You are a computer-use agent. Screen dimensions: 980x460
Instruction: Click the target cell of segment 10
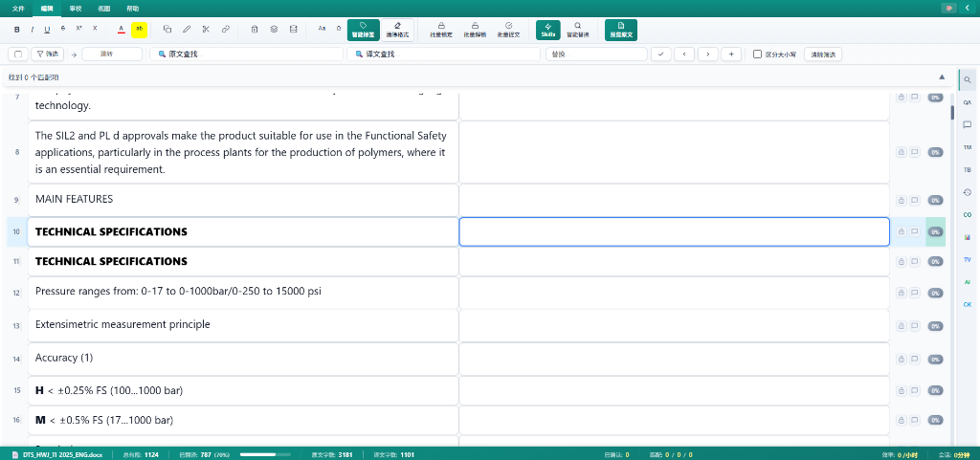(675, 231)
